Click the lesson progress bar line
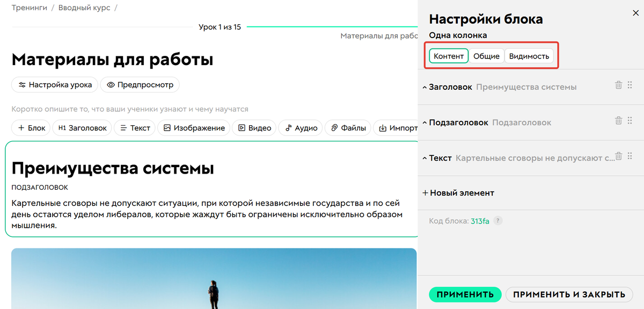 (x=332, y=26)
